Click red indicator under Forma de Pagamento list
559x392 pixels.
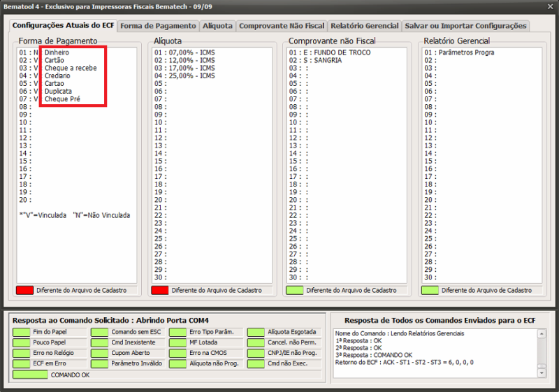click(x=24, y=290)
